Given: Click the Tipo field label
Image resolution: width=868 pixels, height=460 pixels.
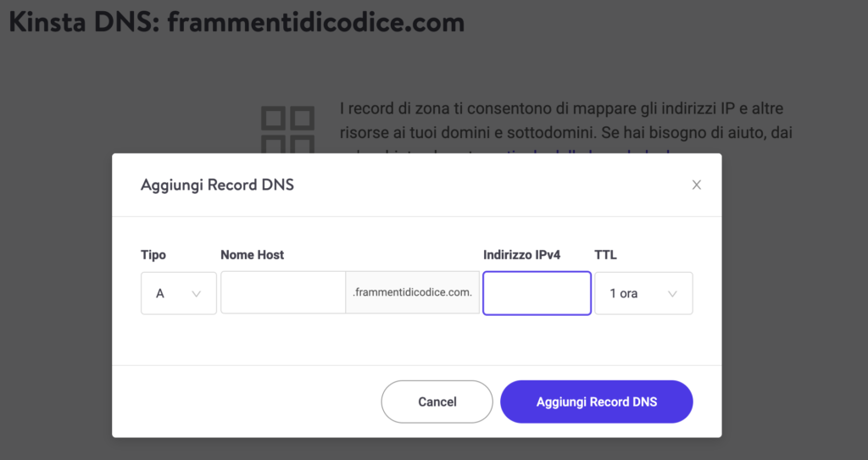Looking at the screenshot, I should 153,255.
